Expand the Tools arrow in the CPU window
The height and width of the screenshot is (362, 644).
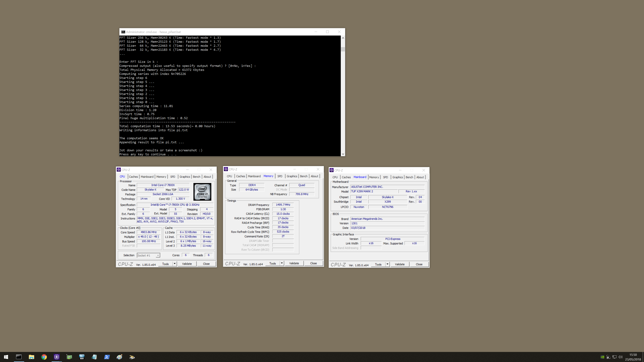(x=175, y=264)
